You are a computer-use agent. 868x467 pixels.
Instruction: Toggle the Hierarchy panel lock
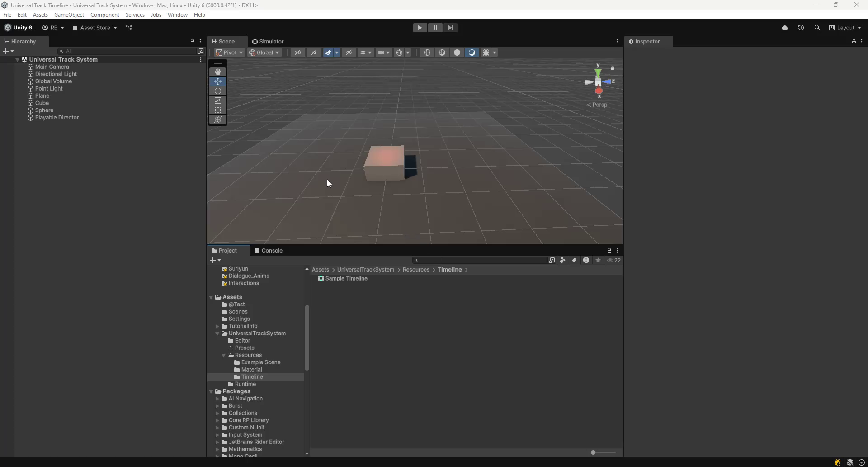pyautogui.click(x=193, y=42)
